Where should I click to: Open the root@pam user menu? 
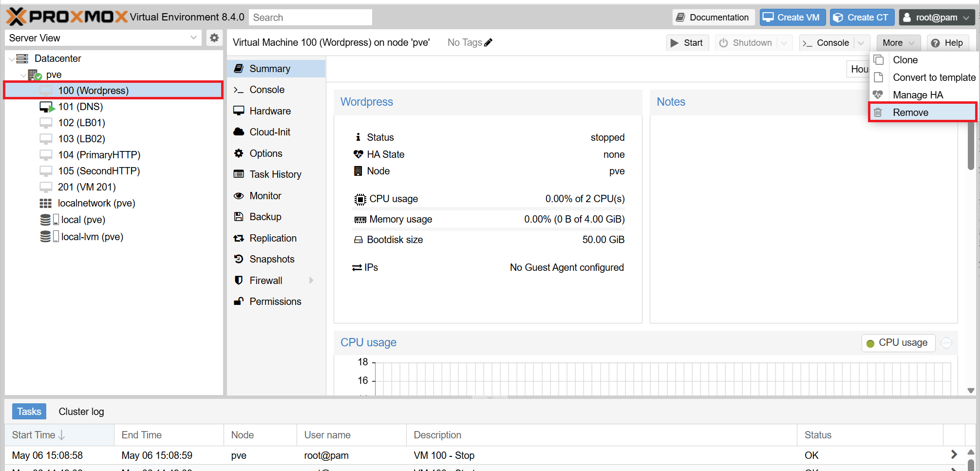[936, 18]
